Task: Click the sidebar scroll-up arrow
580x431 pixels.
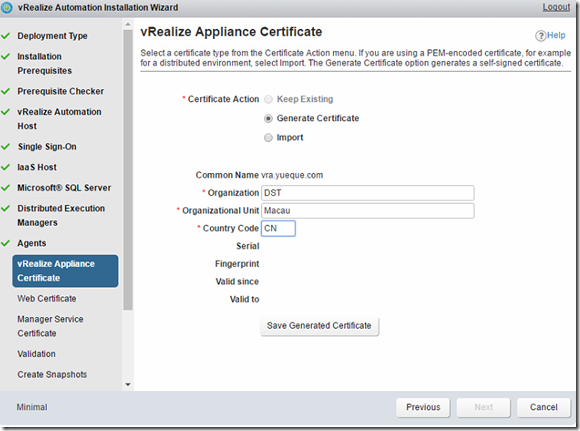Action: 128,24
